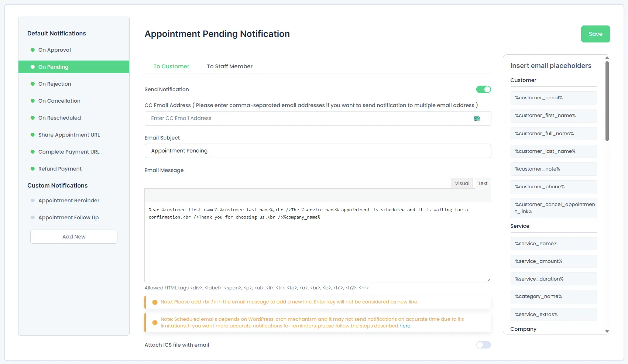Save the notification settings
The width and height of the screenshot is (628, 364).
[x=596, y=34]
